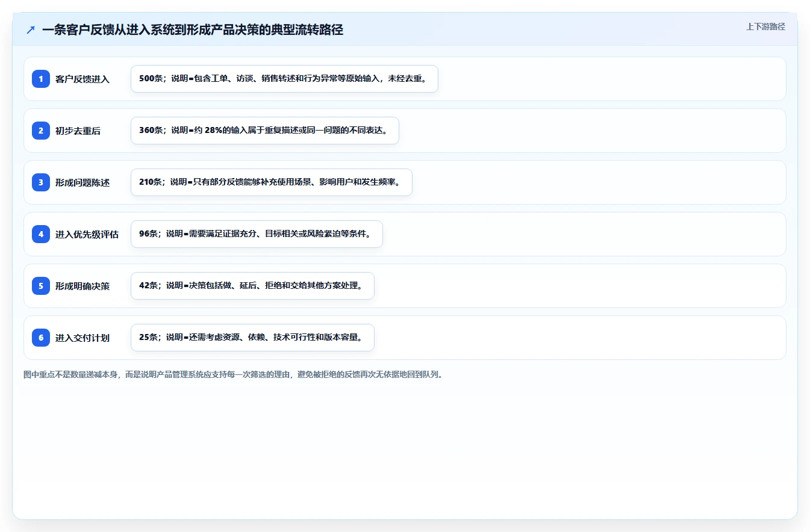
Task: Click the step 2 number badge
Action: point(41,131)
